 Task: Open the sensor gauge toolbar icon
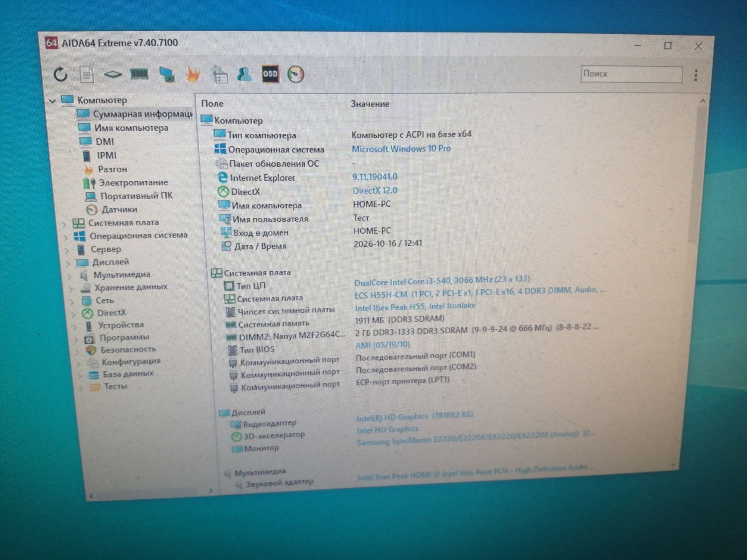pyautogui.click(x=296, y=74)
